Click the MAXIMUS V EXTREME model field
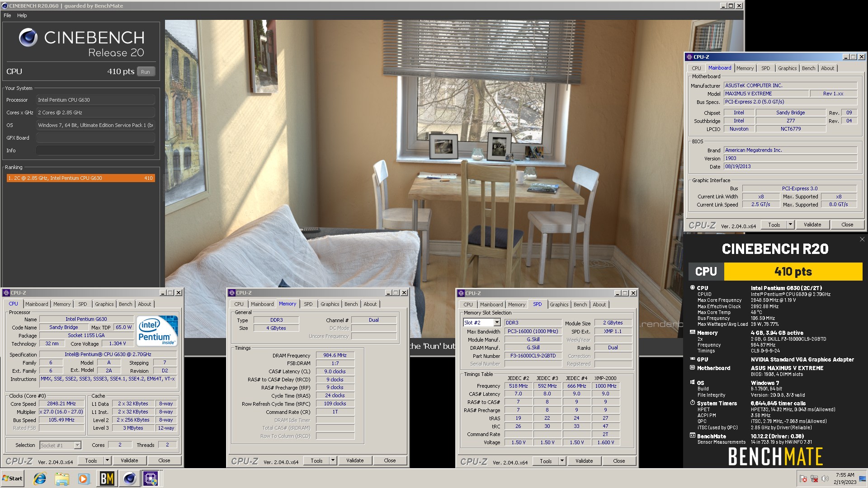Viewport: 868px width, 488px height. point(766,94)
